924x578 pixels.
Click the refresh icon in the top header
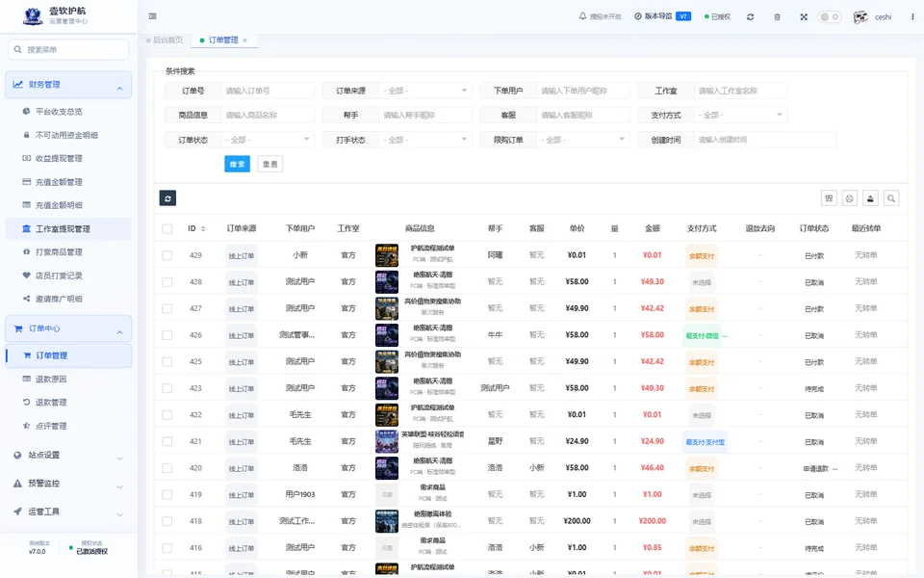click(x=750, y=17)
